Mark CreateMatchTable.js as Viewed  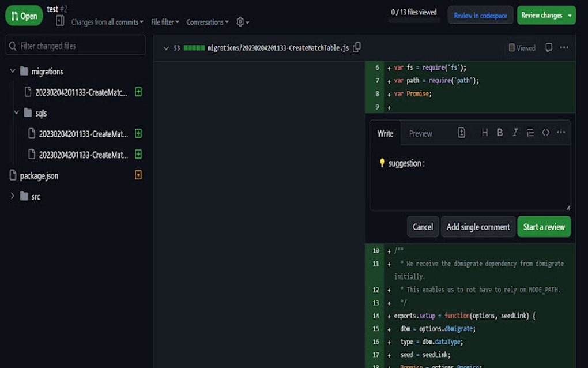pos(521,48)
